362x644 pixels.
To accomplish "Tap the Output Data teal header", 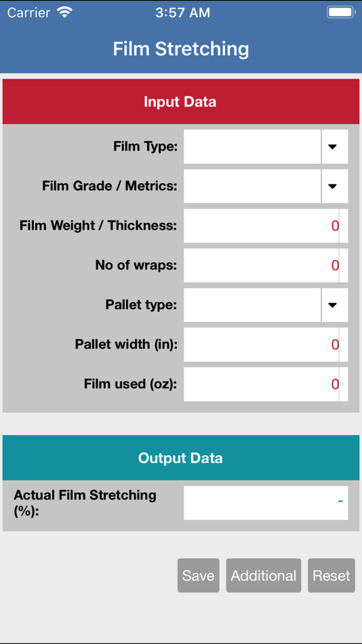I will point(181,458).
